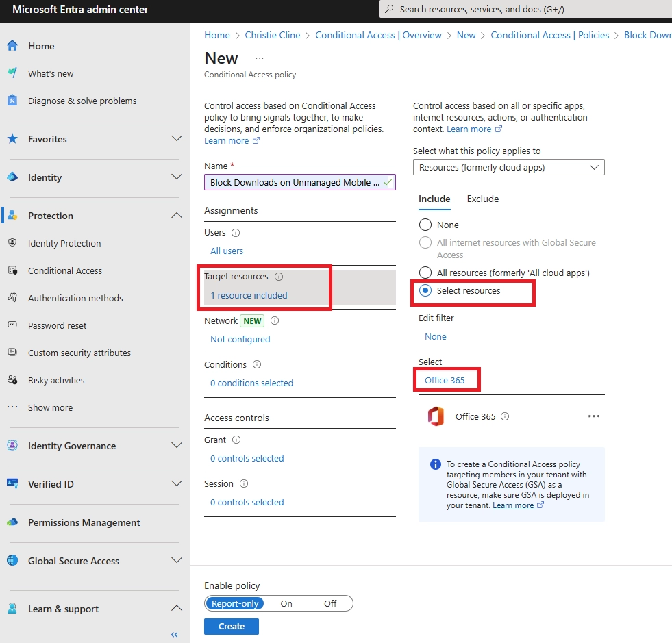Click the Protection icon in sidebar

coord(12,215)
